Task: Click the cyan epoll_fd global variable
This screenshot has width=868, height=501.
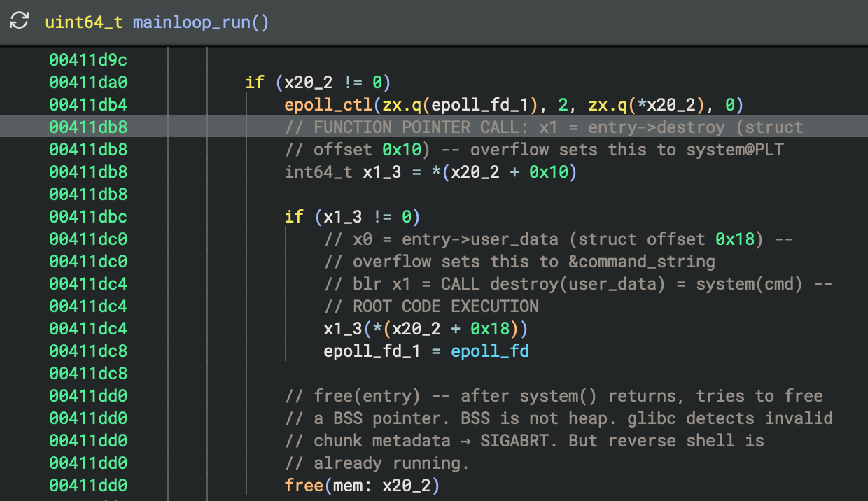Action: 490,351
